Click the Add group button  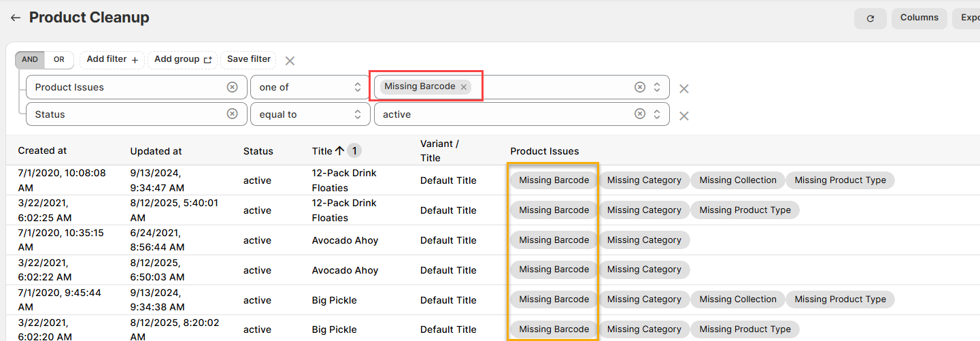pos(183,60)
